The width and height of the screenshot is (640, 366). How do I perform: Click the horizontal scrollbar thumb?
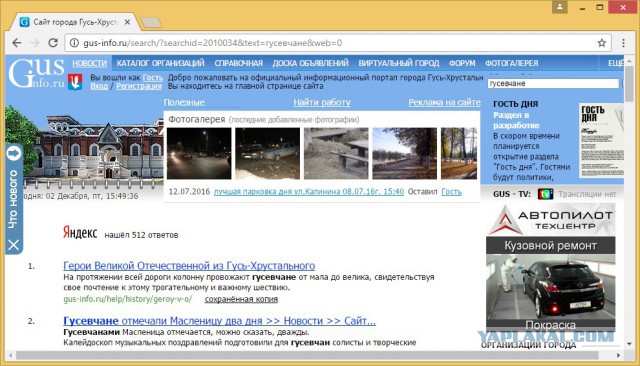coord(307,355)
